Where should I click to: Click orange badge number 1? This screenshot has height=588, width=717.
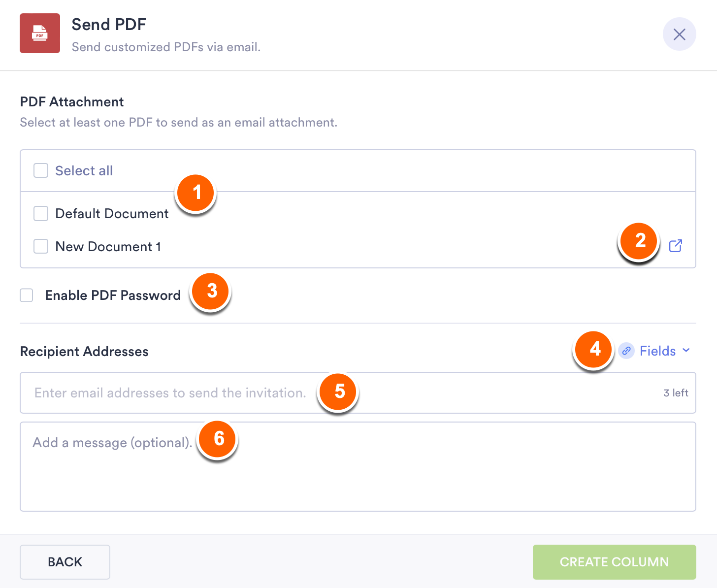click(196, 193)
